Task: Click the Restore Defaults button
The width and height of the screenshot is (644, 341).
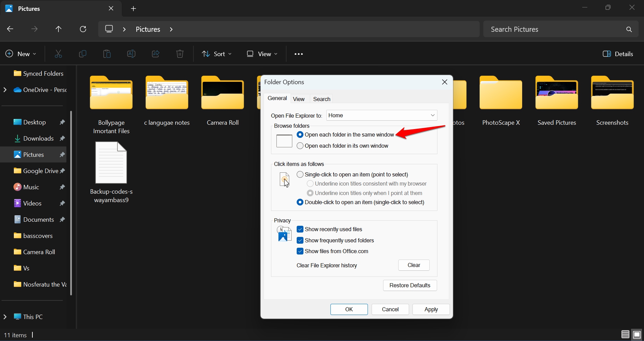Action: point(409,285)
